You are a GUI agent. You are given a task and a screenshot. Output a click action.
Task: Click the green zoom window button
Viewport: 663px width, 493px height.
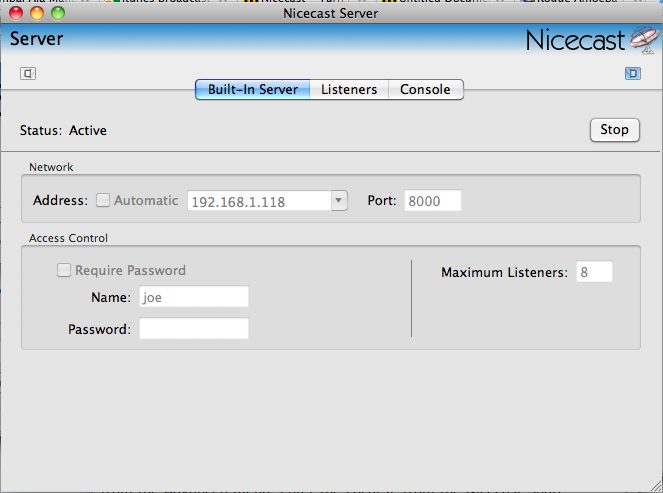[x=58, y=13]
